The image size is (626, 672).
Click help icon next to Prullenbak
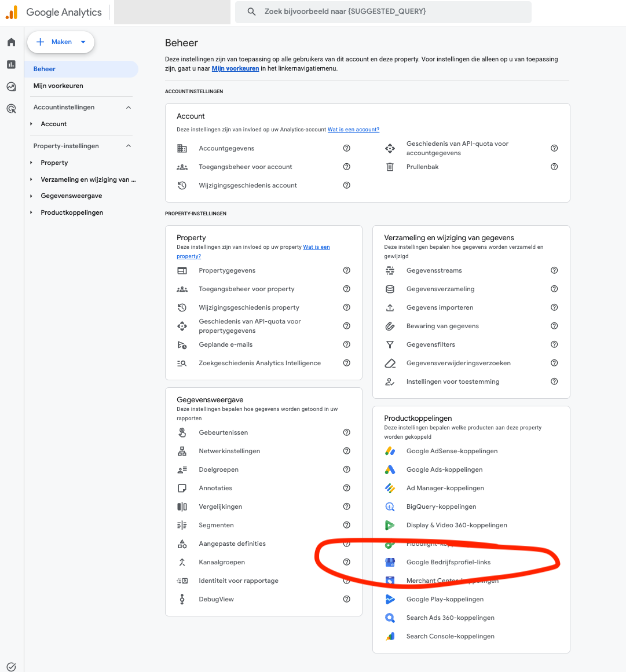tap(554, 166)
